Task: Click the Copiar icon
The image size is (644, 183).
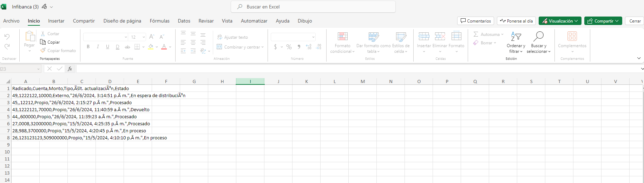Action: point(43,42)
